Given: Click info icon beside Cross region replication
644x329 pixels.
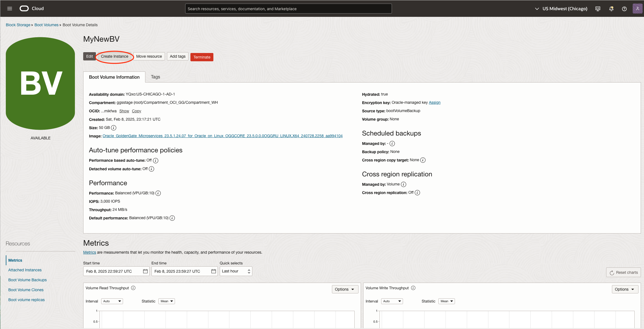Looking at the screenshot, I should click(x=417, y=193).
